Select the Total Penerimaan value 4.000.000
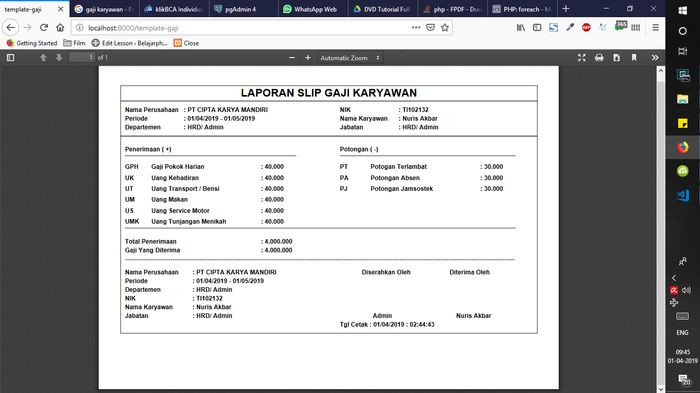The width and height of the screenshot is (700, 393). [278, 242]
